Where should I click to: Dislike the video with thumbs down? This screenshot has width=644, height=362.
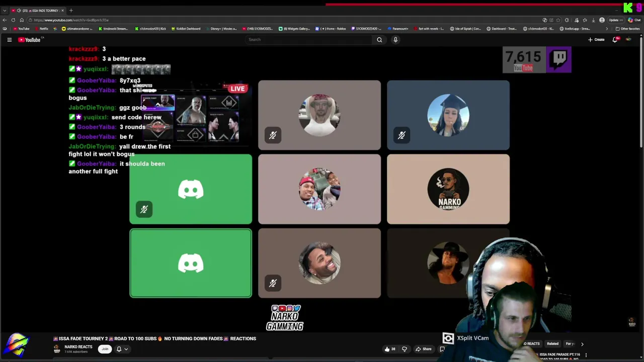405,349
